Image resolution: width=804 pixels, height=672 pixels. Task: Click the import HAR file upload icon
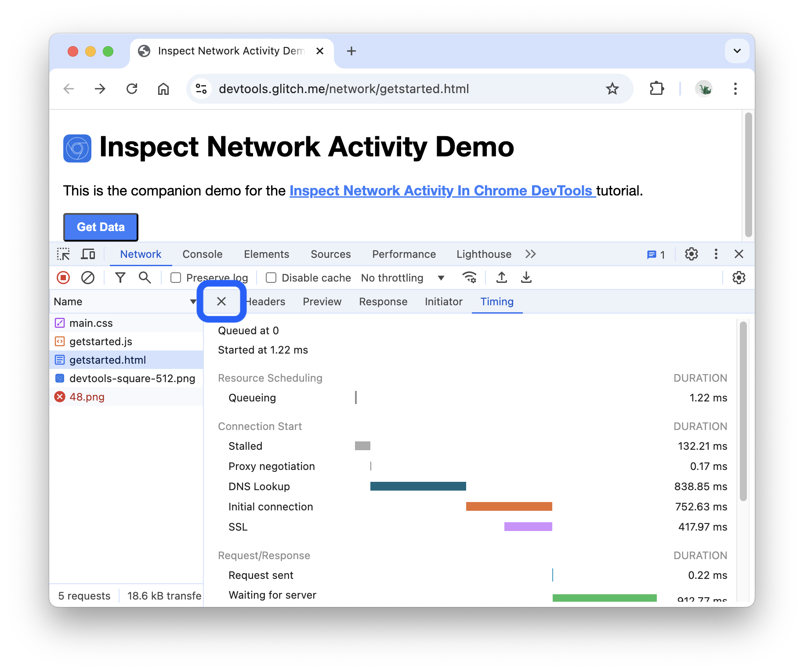click(x=501, y=278)
